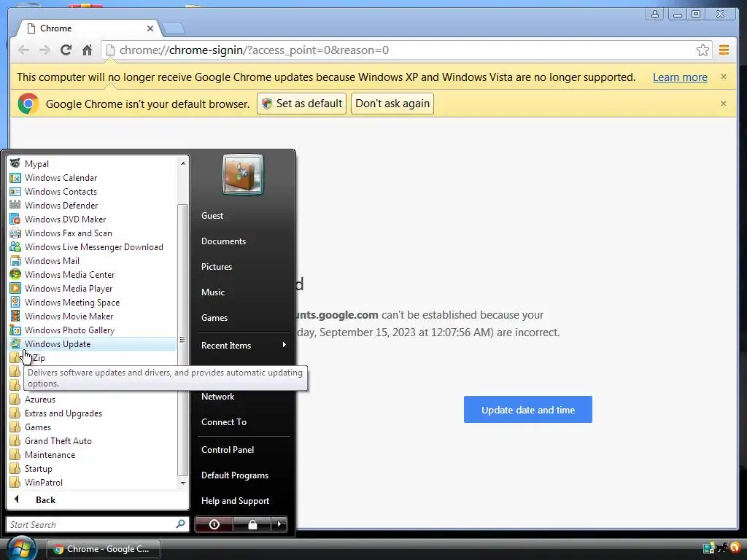Open a new Chrome tab

[x=174, y=29]
